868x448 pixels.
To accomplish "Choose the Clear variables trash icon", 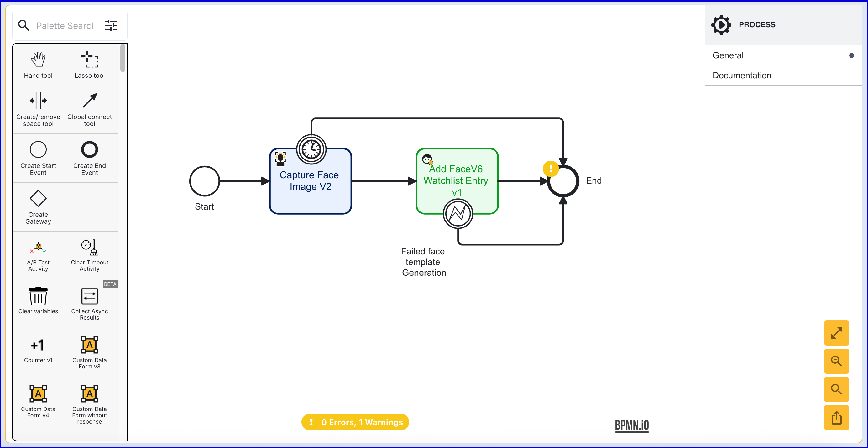I will click(38, 296).
